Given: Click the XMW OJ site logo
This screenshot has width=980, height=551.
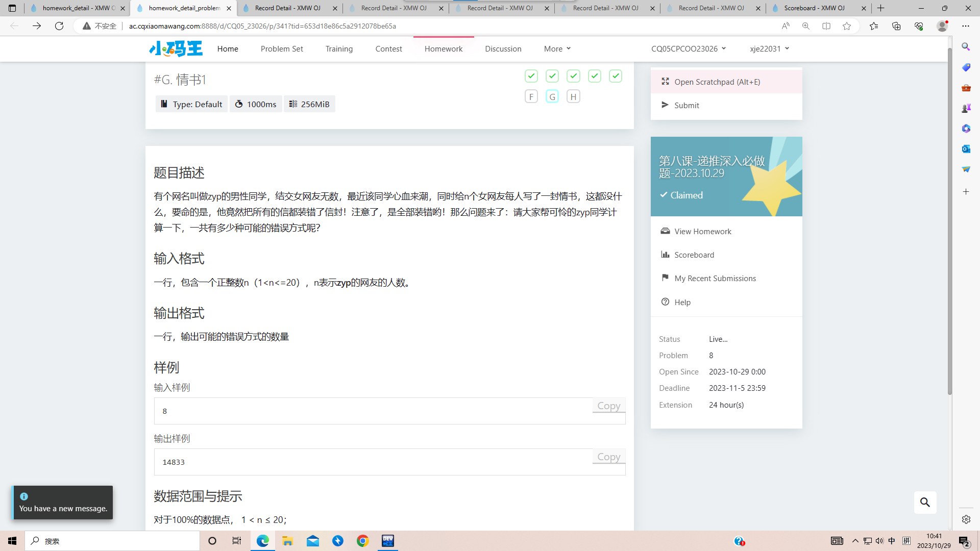Looking at the screenshot, I should [x=176, y=48].
